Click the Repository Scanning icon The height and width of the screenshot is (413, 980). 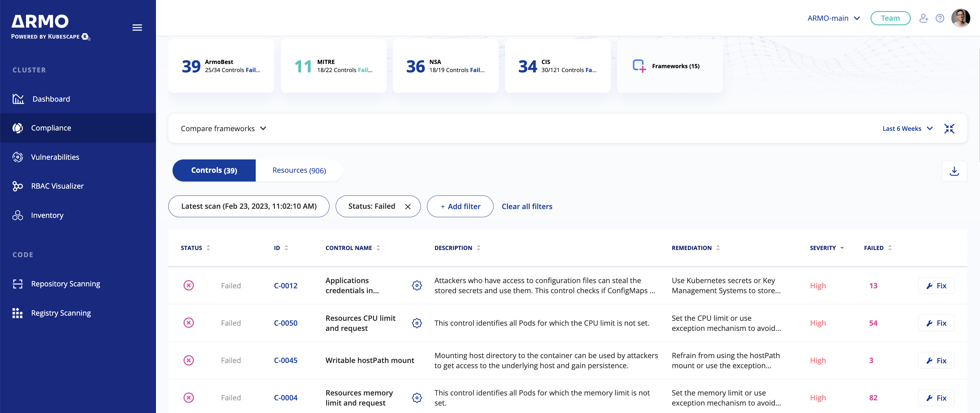click(x=18, y=284)
